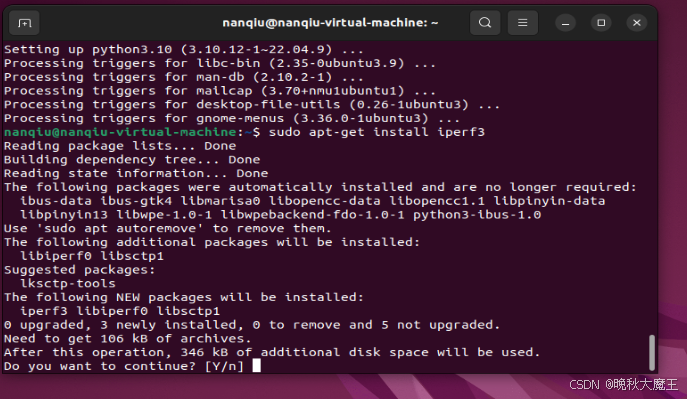Open the hamburger main menu
Viewport: 687px width, 399px height.
pyautogui.click(x=522, y=23)
